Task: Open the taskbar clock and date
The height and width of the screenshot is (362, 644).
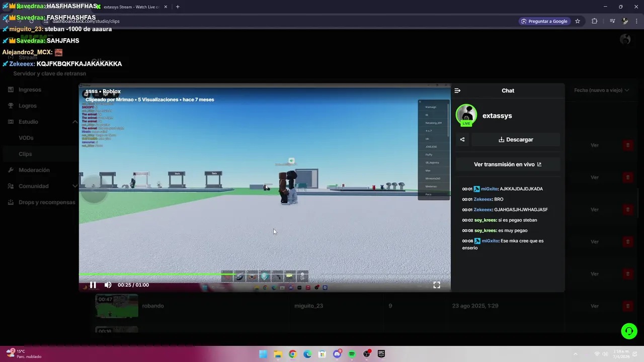Action: (622, 354)
